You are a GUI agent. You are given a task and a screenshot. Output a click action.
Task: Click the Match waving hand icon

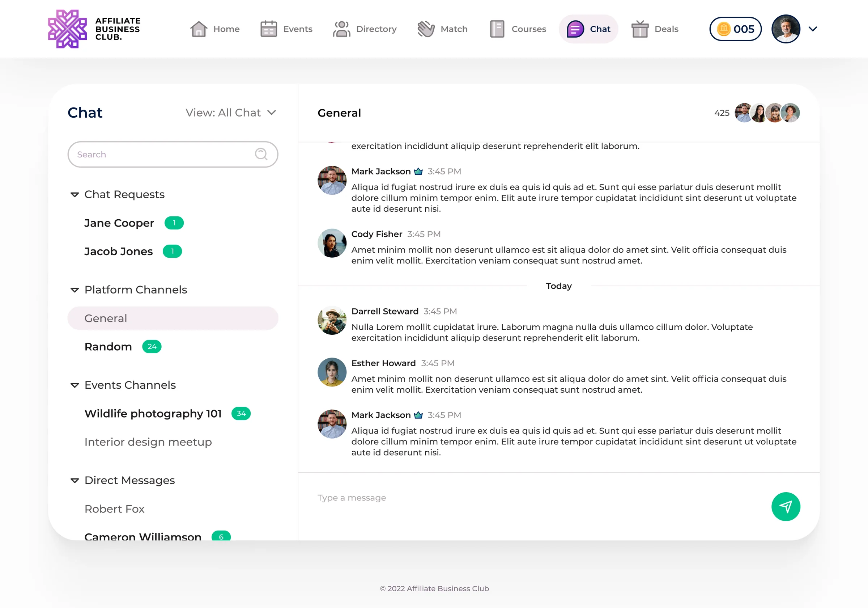tap(426, 29)
